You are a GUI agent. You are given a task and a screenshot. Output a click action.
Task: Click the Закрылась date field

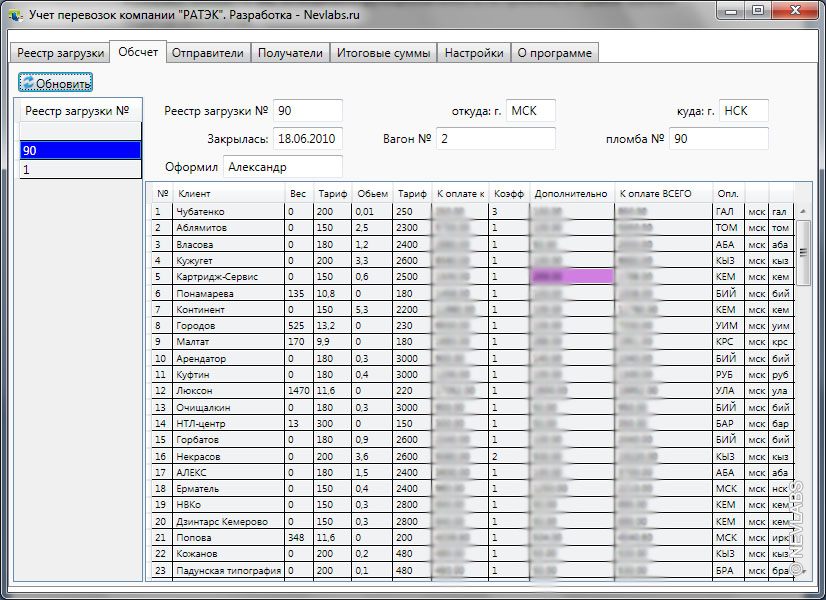click(x=308, y=139)
